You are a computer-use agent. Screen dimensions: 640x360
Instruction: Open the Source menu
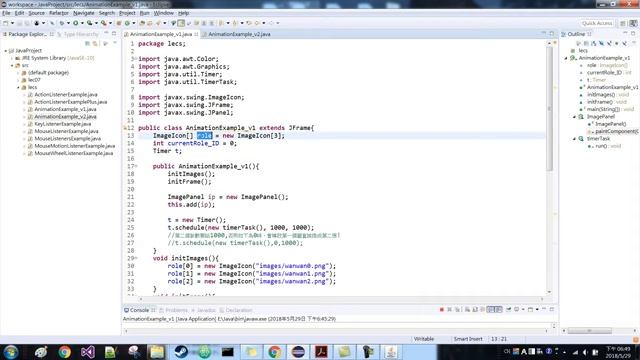pyautogui.click(x=36, y=13)
